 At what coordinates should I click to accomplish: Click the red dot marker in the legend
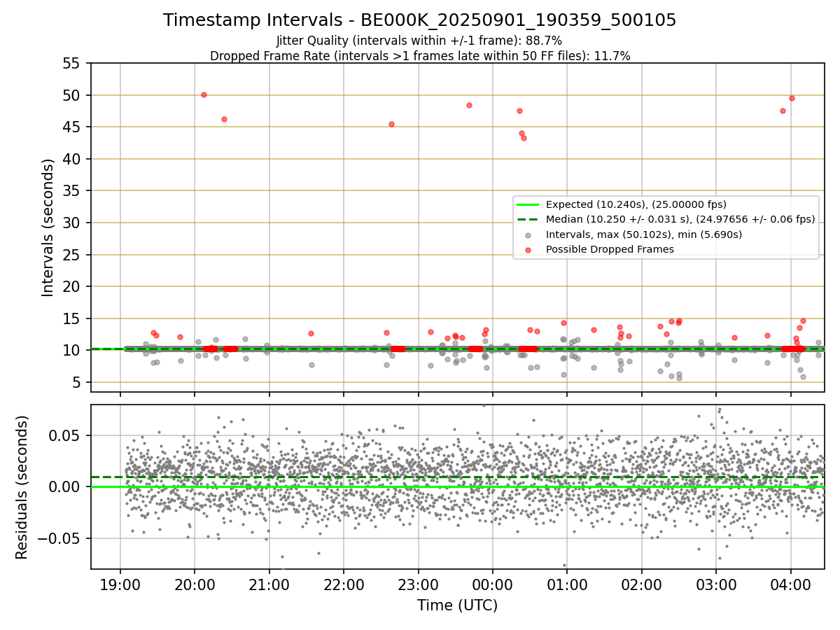pyautogui.click(x=528, y=249)
